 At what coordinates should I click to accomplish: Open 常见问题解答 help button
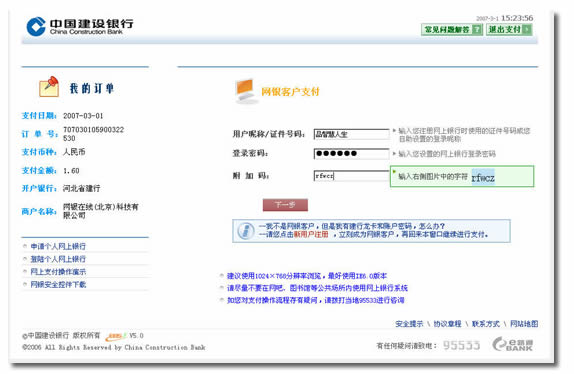click(x=452, y=29)
